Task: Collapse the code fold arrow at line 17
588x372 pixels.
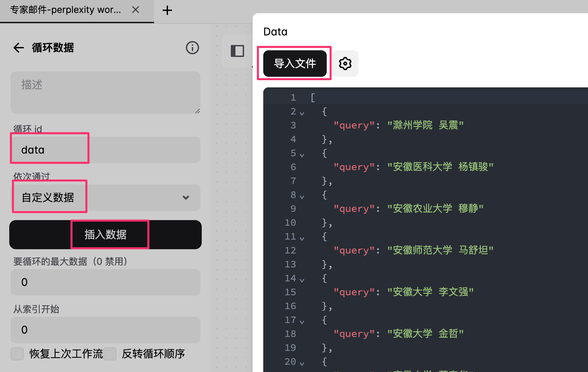Action: [302, 322]
